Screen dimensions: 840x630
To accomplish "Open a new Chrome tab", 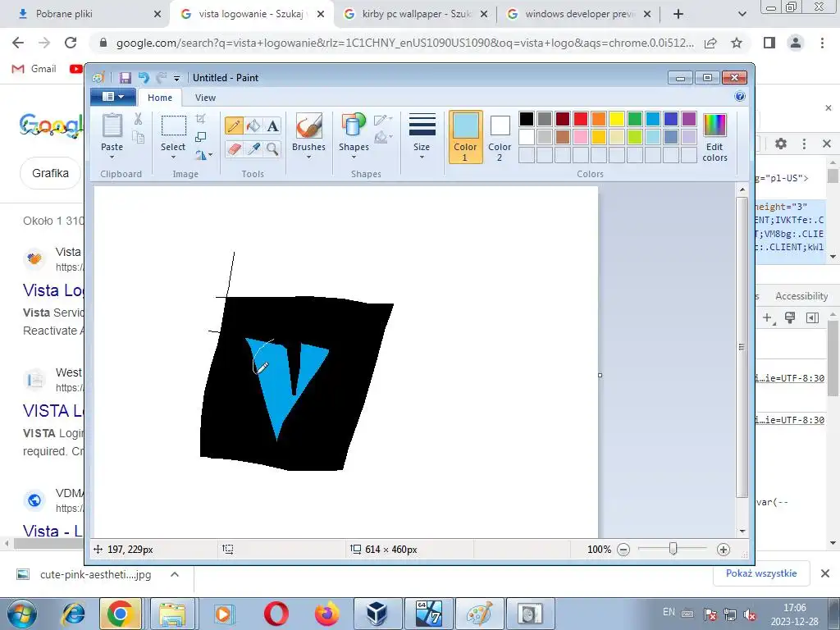I will (x=678, y=14).
